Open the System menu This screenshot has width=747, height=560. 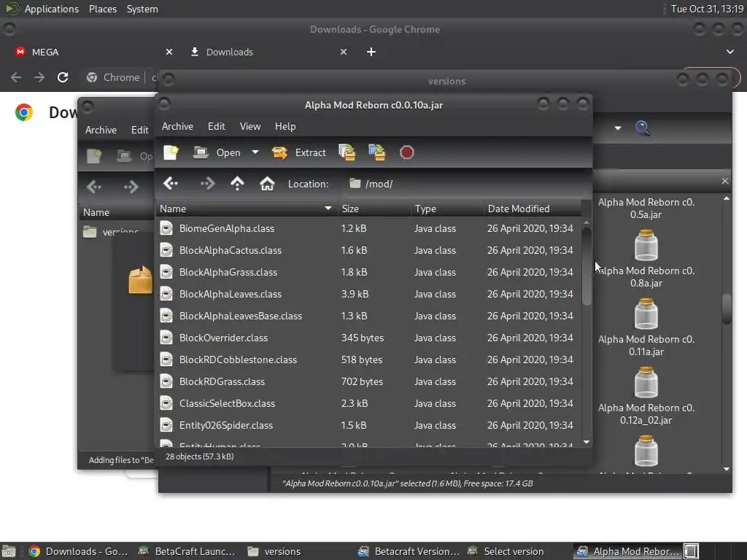pyautogui.click(x=142, y=9)
